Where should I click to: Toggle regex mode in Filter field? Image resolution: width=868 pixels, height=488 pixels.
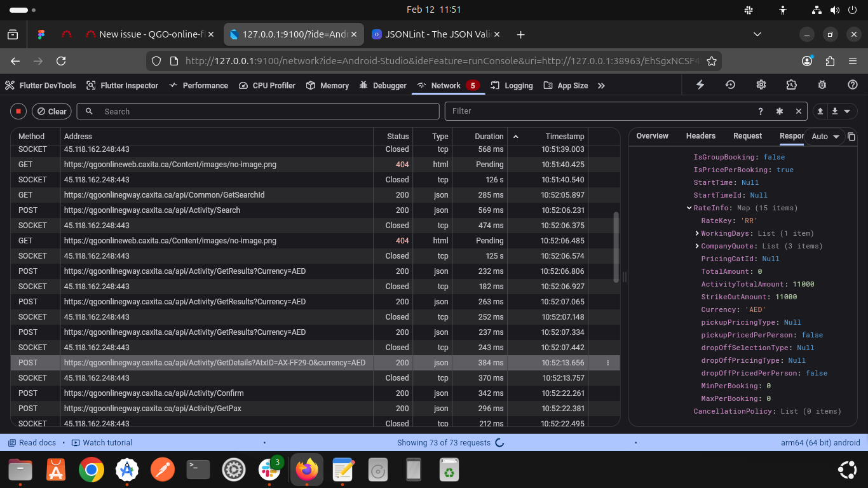point(780,111)
